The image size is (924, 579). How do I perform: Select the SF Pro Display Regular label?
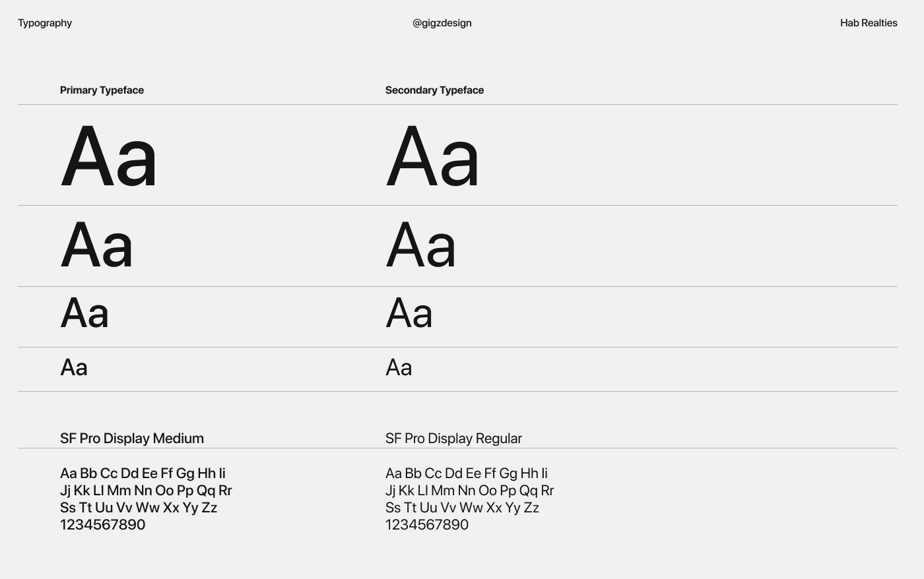(x=453, y=439)
